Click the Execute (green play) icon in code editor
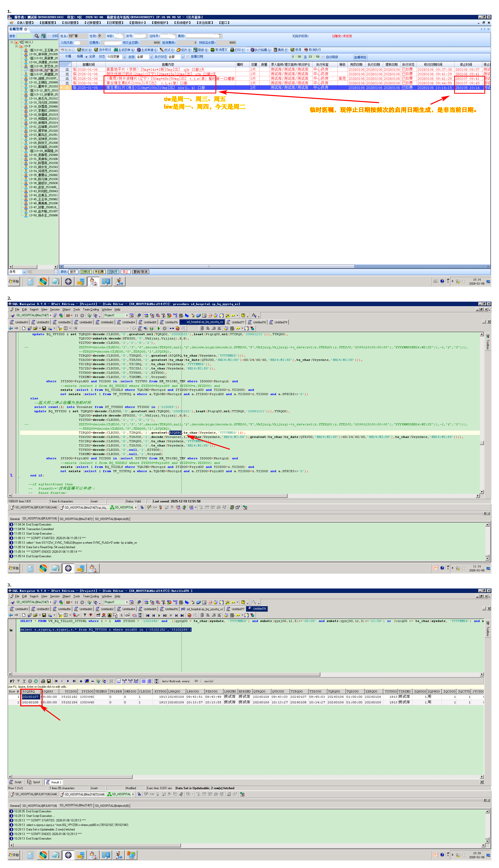 159,328
